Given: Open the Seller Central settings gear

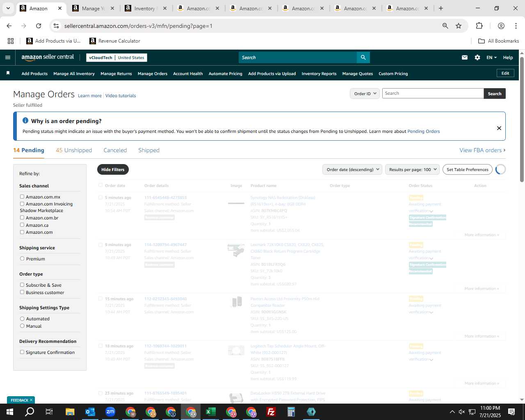Looking at the screenshot, I should 477,57.
